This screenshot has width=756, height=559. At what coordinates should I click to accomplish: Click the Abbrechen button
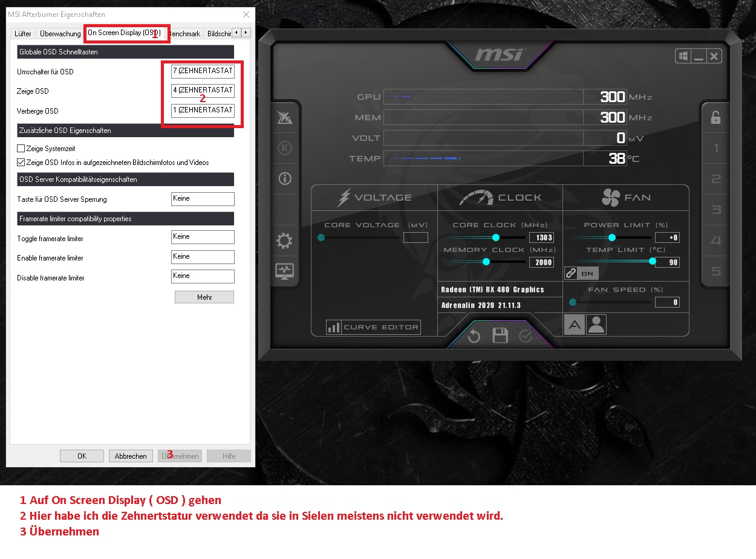click(x=131, y=456)
